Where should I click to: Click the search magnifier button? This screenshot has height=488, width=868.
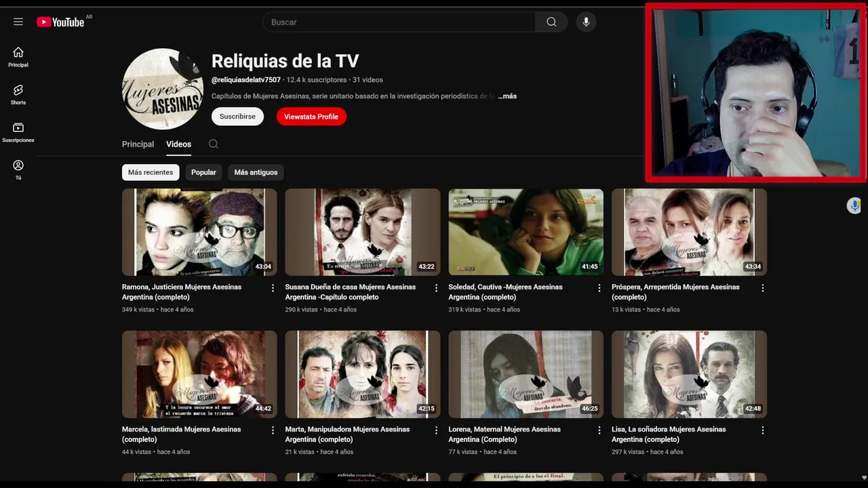coord(551,22)
